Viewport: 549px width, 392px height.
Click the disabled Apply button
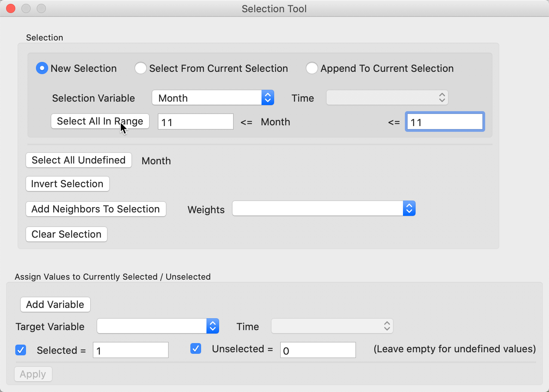(33, 374)
